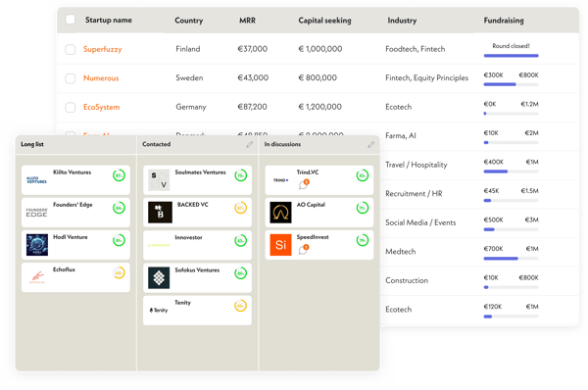Click yellow score ring on BACKED VC
The image size is (588, 390).
coord(241,208)
